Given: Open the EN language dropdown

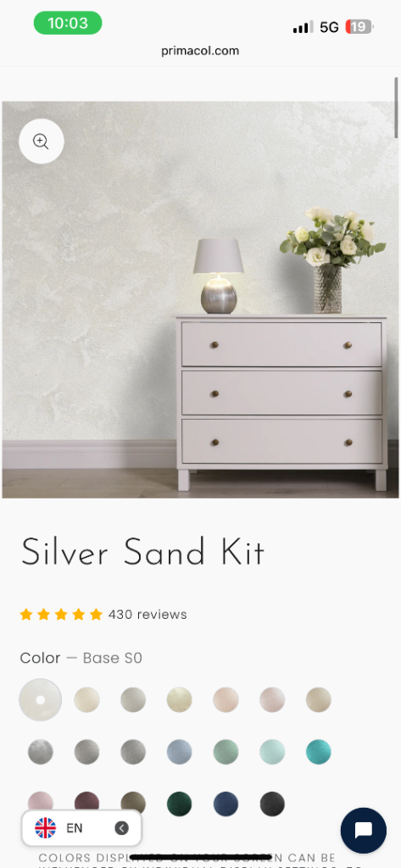Looking at the screenshot, I should pos(81,828).
